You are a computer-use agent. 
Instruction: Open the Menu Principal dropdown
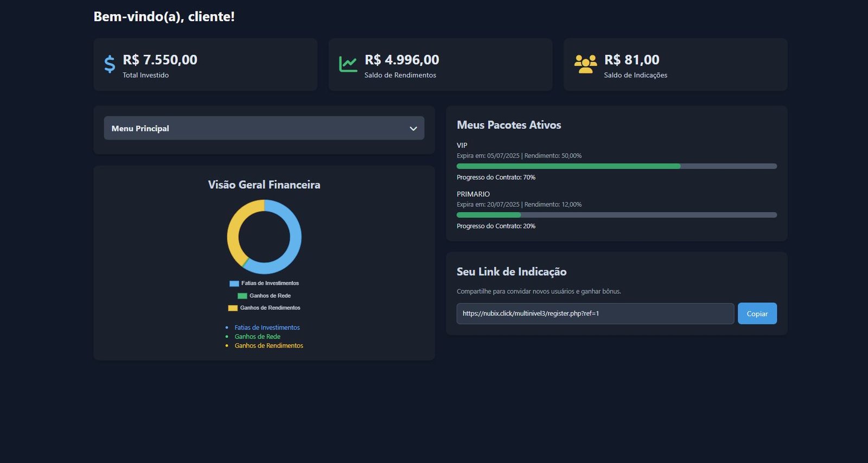coord(264,129)
